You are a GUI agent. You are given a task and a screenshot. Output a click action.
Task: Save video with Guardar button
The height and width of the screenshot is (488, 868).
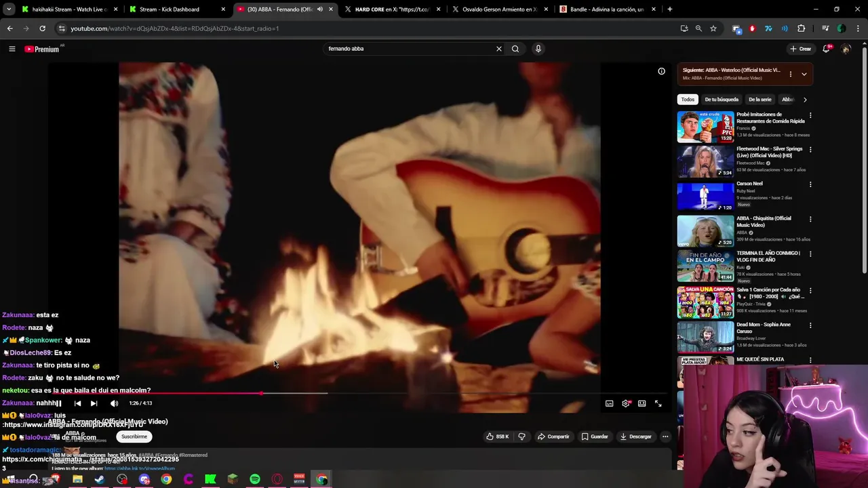click(595, 436)
